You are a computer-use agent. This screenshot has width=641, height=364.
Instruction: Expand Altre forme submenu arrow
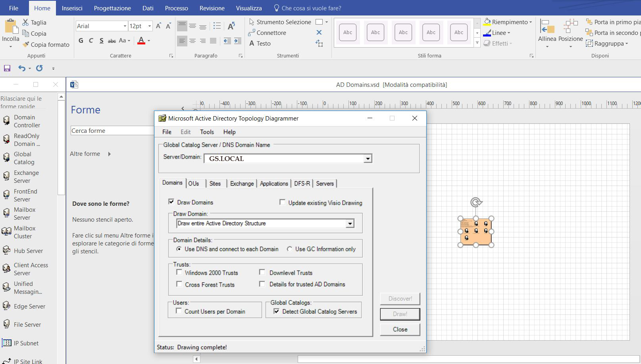(109, 154)
